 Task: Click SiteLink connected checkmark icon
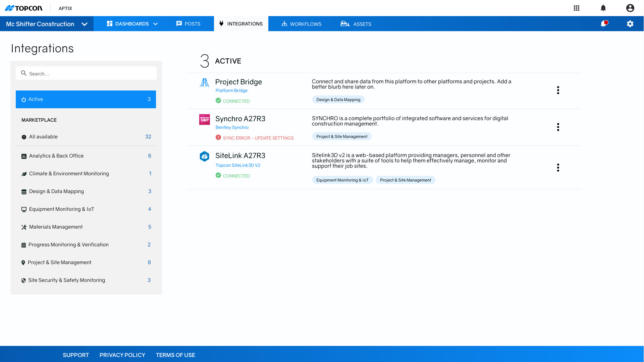click(218, 175)
